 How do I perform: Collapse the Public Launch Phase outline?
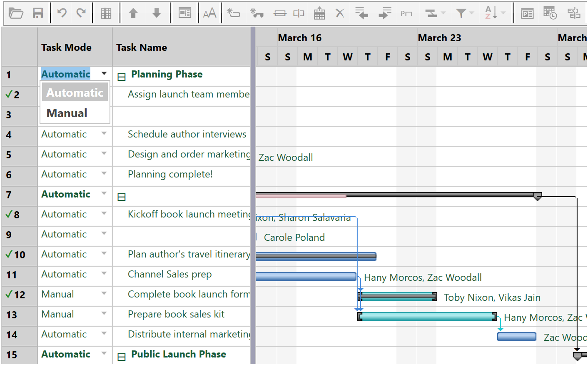(121, 357)
